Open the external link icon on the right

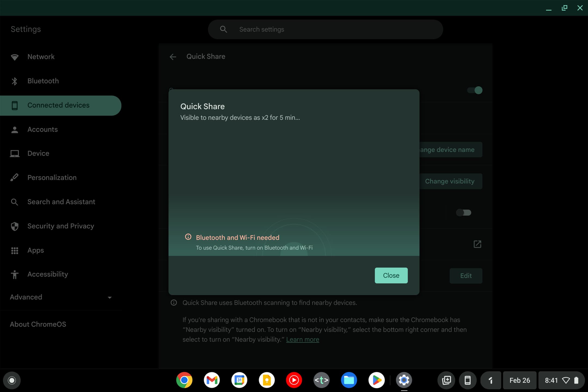477,244
